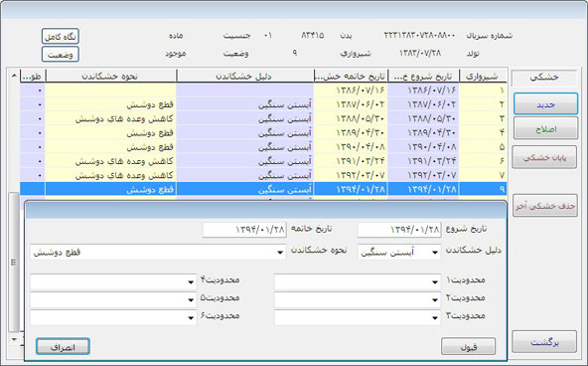Click the جنسیت value ماده
The width and height of the screenshot is (588, 366).
click(176, 36)
